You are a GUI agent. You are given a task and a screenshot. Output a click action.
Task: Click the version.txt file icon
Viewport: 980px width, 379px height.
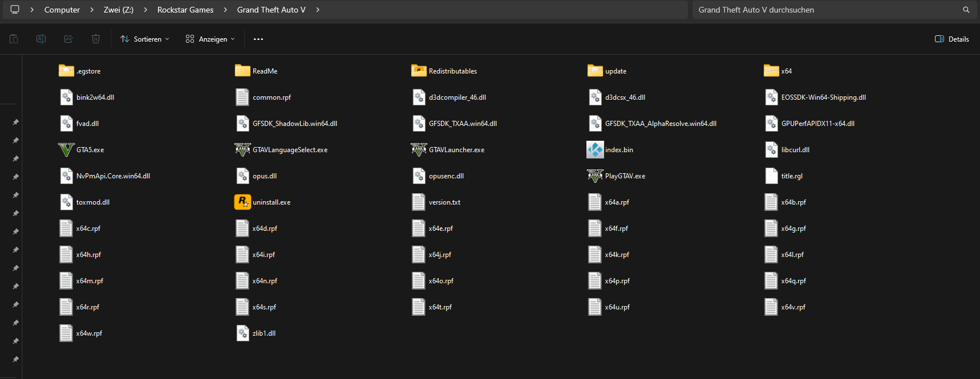pos(419,202)
